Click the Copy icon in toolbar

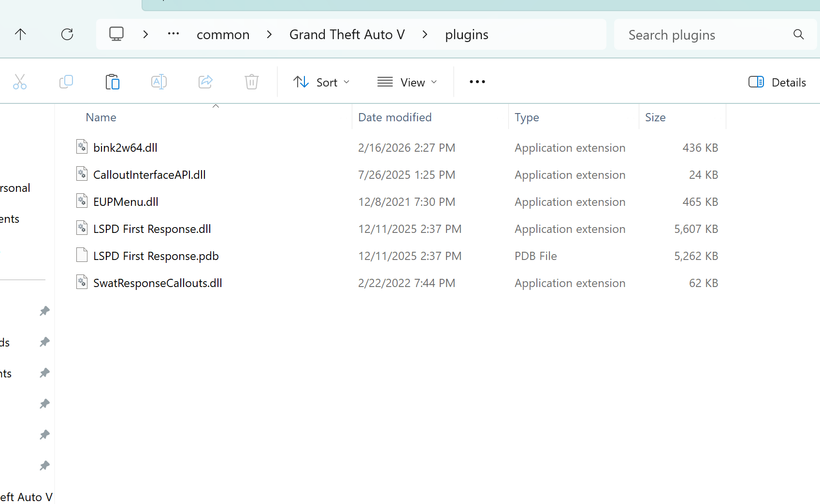coord(66,82)
